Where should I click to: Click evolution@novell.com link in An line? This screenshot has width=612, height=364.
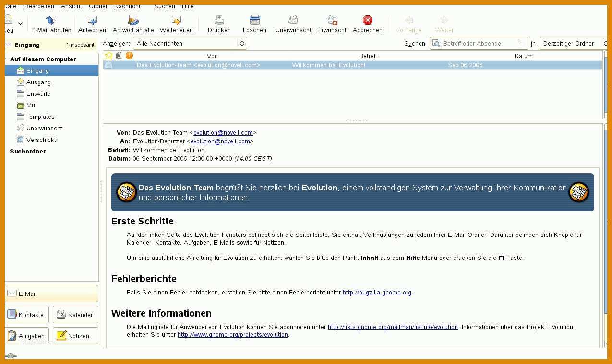pos(220,141)
